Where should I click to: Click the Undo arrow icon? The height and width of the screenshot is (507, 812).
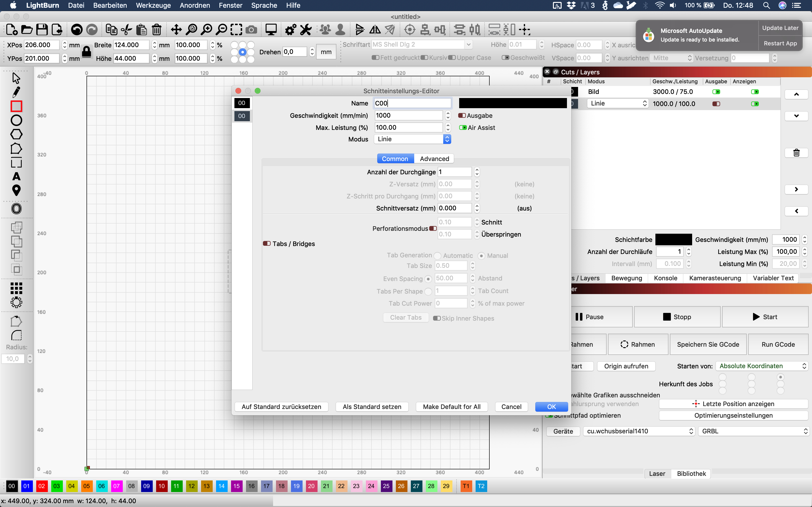point(77,30)
